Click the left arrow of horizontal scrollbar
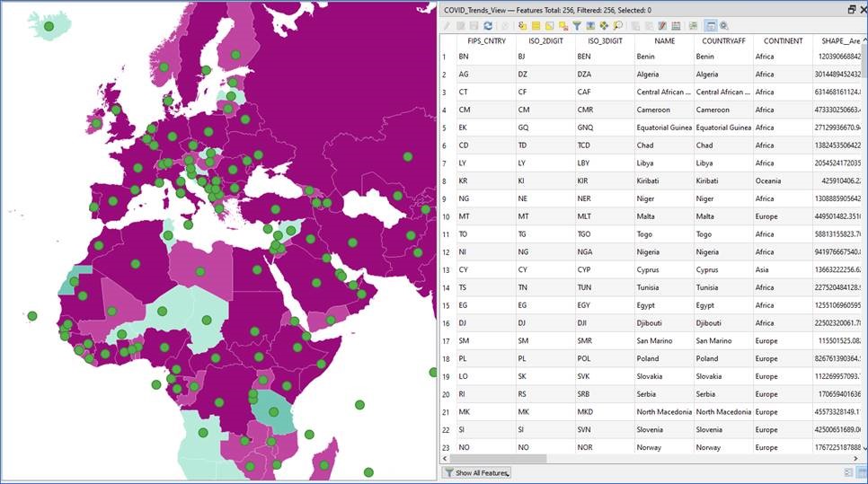 point(445,459)
